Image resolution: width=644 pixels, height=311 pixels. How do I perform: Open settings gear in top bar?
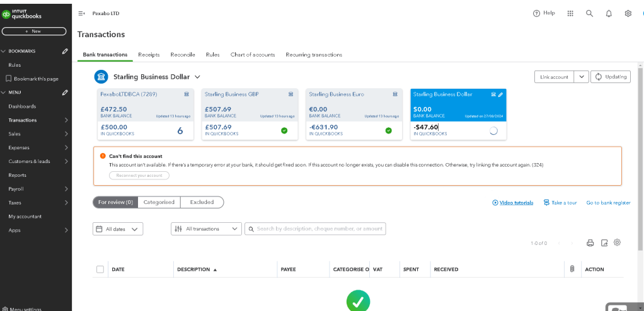coord(628,14)
